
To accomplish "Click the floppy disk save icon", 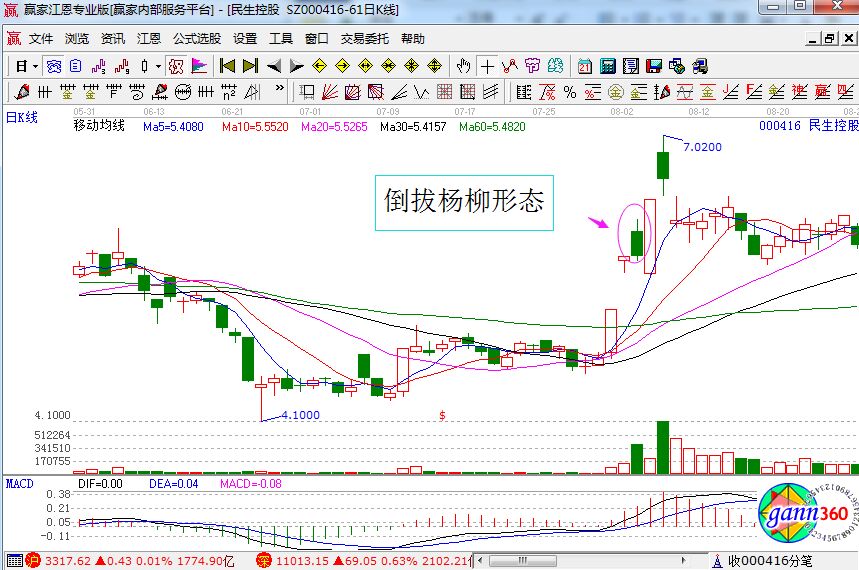I will pyautogui.click(x=654, y=66).
